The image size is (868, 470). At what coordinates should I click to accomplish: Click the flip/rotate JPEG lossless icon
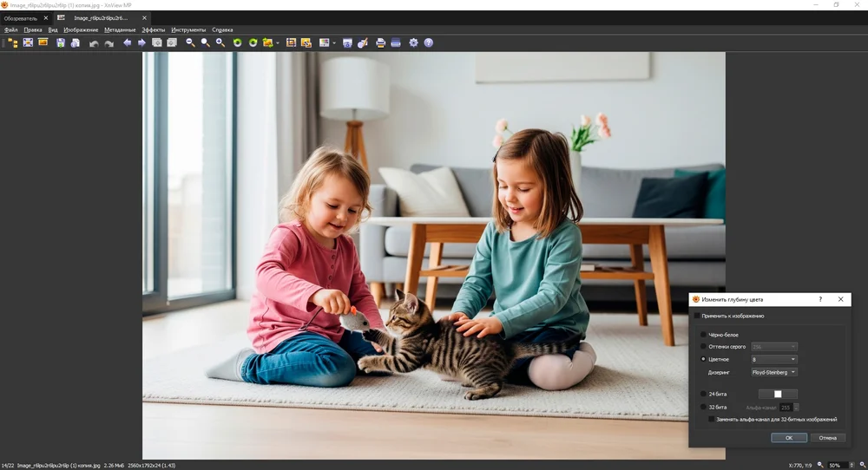coord(268,42)
